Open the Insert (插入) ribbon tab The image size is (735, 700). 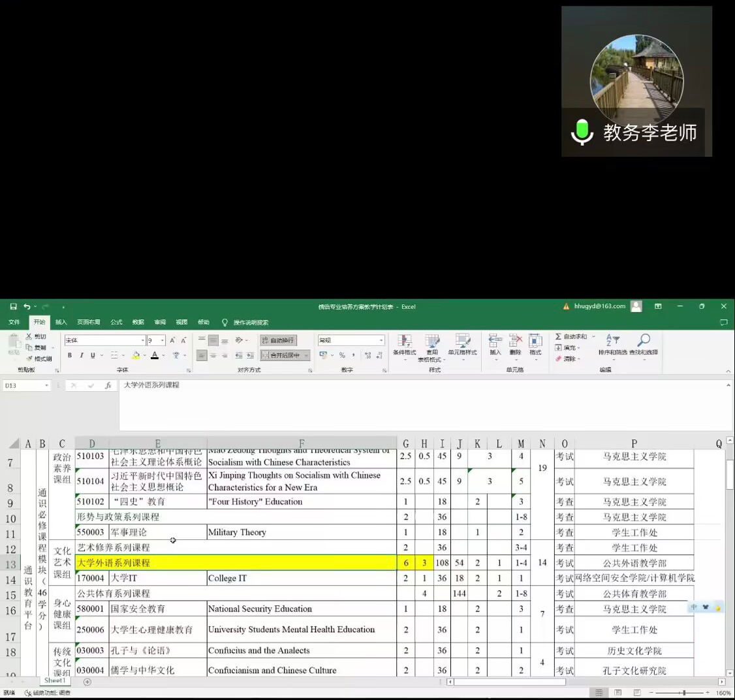click(61, 322)
